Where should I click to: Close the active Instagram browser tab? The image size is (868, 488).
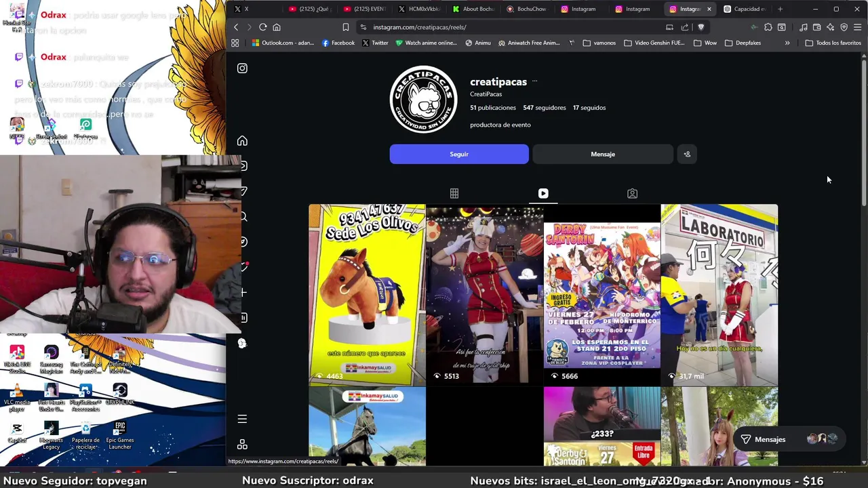[x=709, y=9]
